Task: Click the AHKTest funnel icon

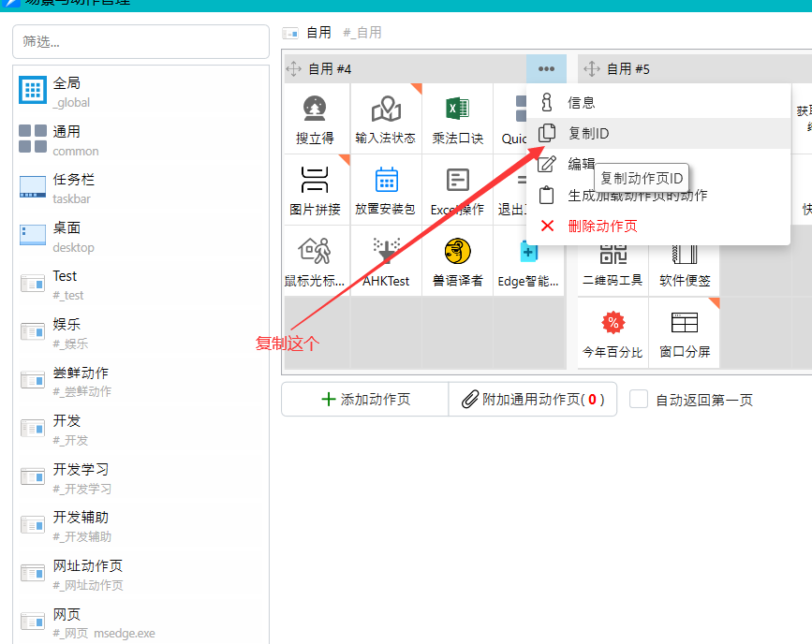Action: tap(386, 252)
